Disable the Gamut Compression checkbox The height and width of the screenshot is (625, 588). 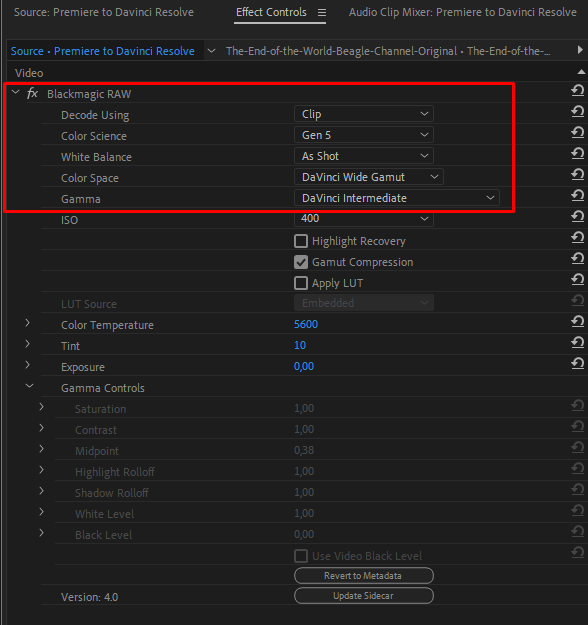coord(301,262)
